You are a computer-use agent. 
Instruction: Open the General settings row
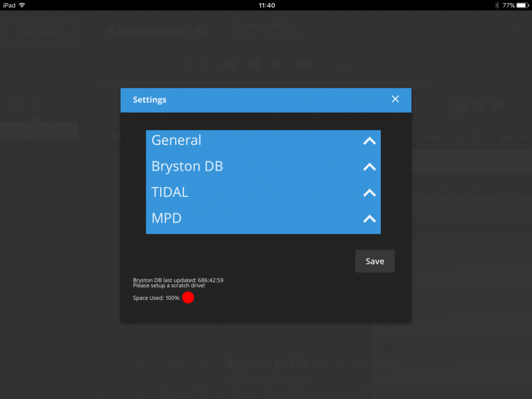263,140
